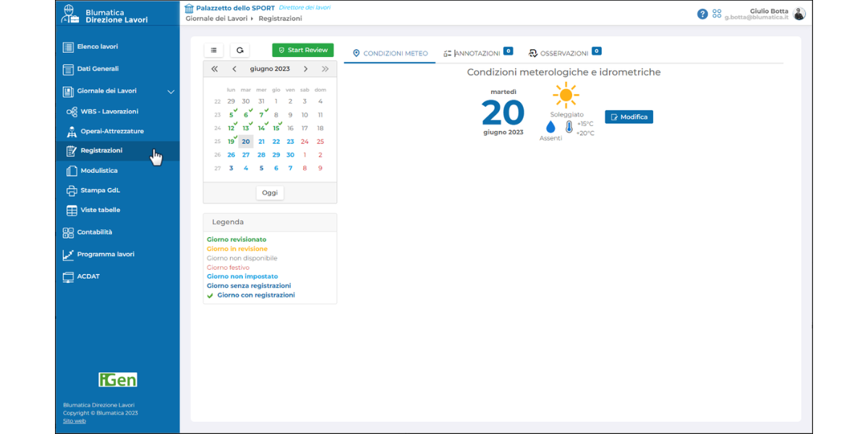Click the Modifica button
This screenshot has height=434, width=868.
629,117
